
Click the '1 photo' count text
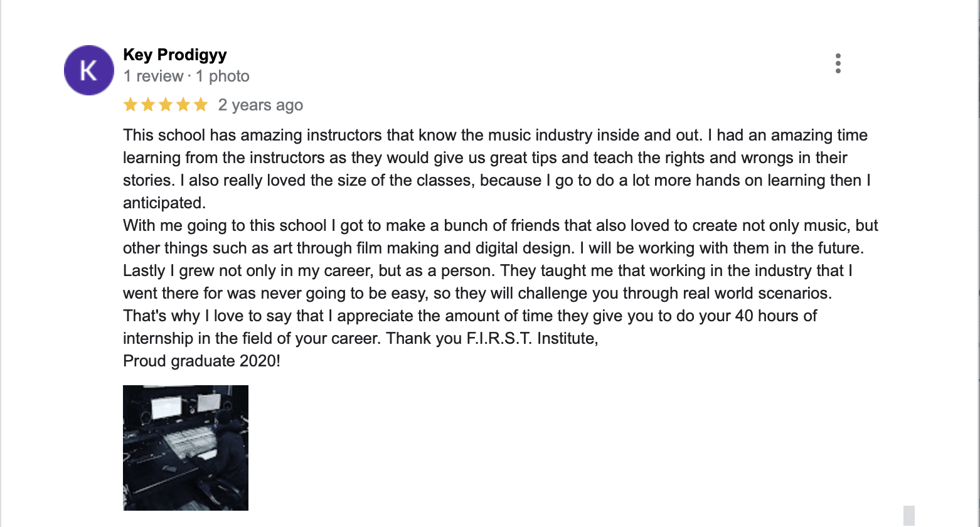[x=223, y=77]
